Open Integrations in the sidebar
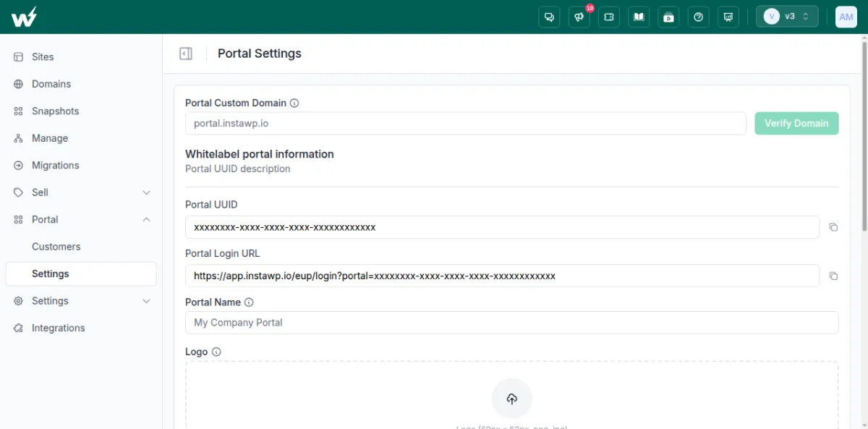868x429 pixels. click(59, 328)
